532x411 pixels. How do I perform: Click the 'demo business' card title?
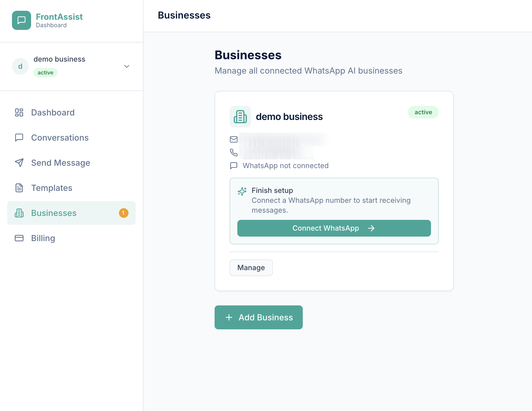[x=289, y=117]
